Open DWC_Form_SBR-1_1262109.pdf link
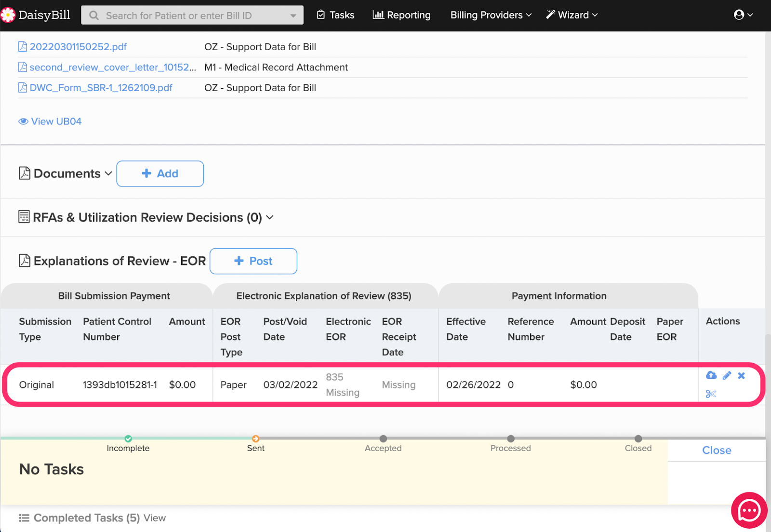Image resolution: width=771 pixels, height=532 pixels. pyautogui.click(x=101, y=88)
